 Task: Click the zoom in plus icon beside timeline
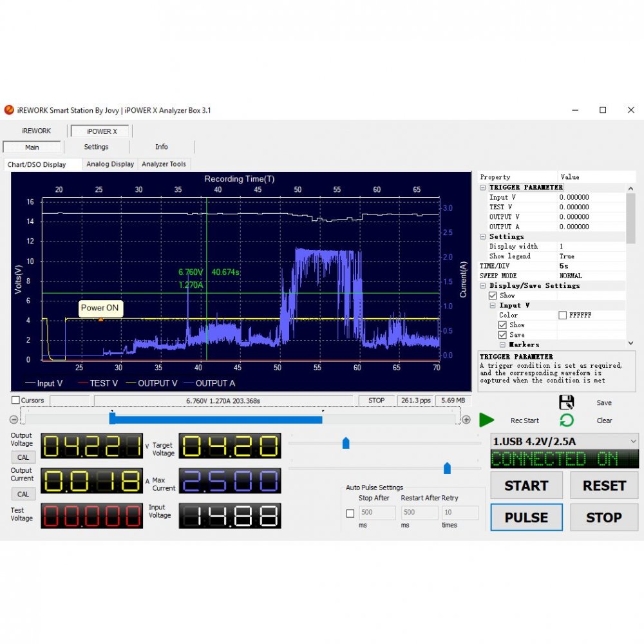(x=466, y=419)
